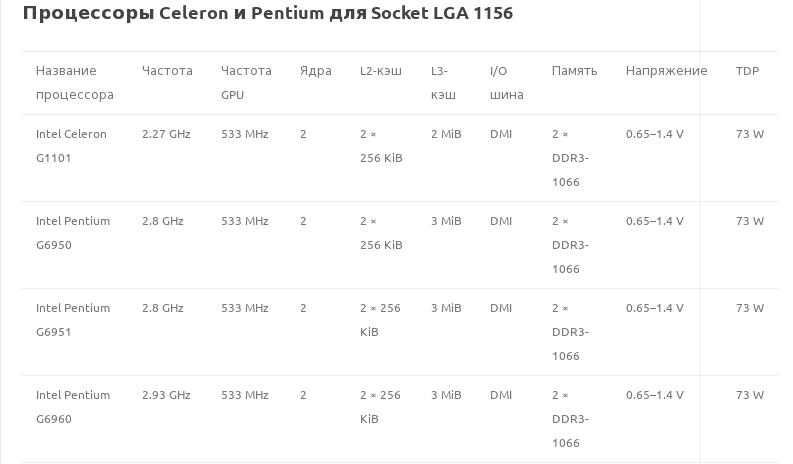793x464 pixels.
Task: Click the 2 MiB L3 cache cell
Action: point(446,134)
